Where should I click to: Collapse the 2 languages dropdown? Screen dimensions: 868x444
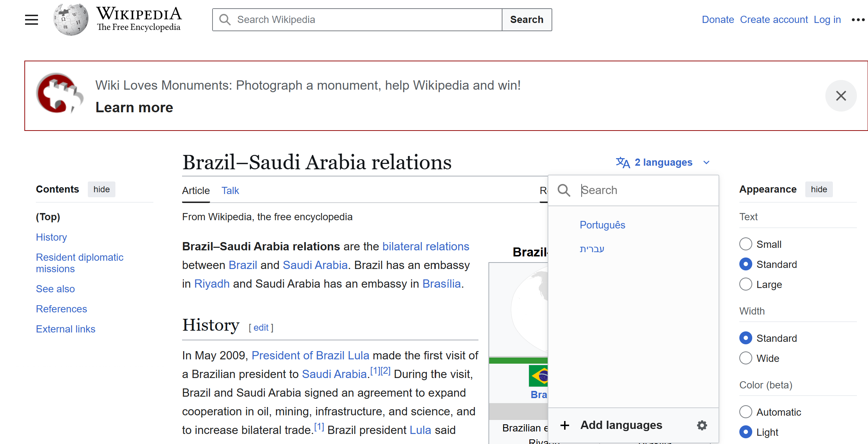coord(663,162)
